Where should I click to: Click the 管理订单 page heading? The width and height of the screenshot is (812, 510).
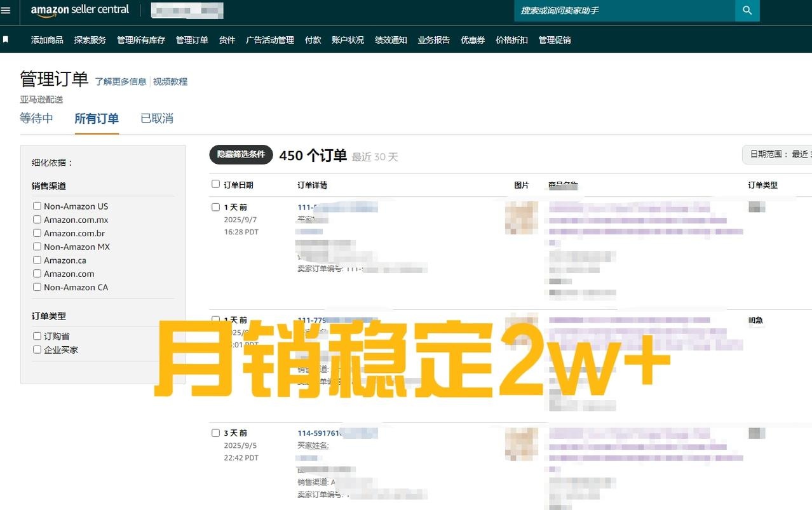tap(54, 79)
